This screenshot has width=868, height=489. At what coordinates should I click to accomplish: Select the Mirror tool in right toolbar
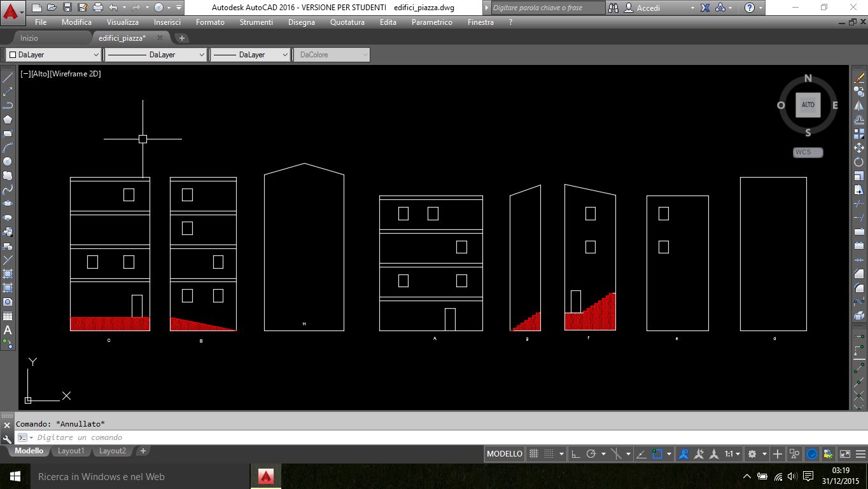tap(859, 106)
